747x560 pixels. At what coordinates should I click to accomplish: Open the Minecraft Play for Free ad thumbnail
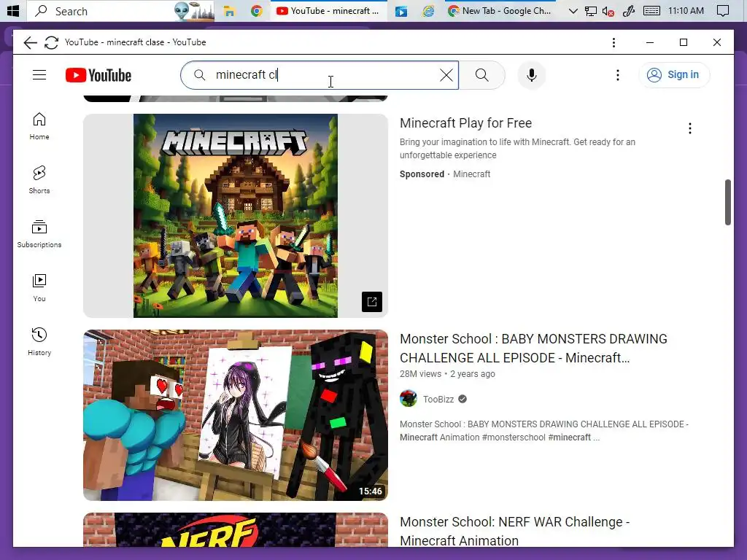(x=236, y=216)
